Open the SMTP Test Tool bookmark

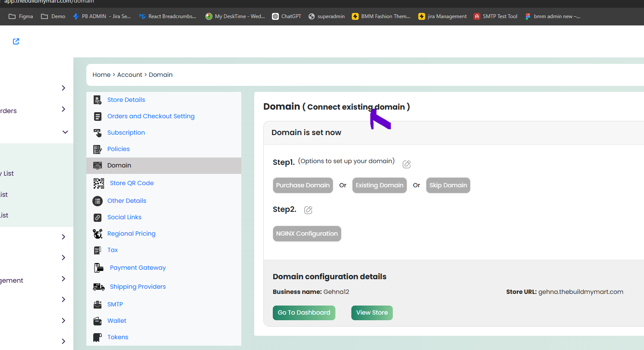pyautogui.click(x=496, y=16)
